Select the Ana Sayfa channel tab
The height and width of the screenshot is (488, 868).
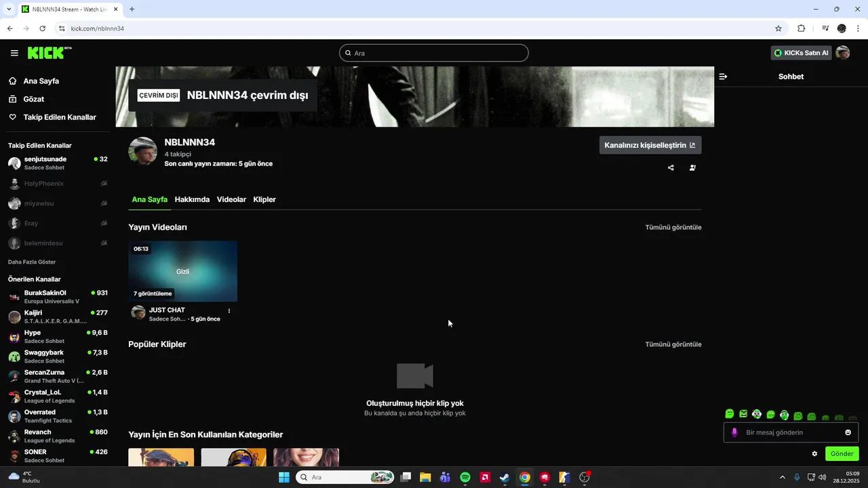coord(149,200)
